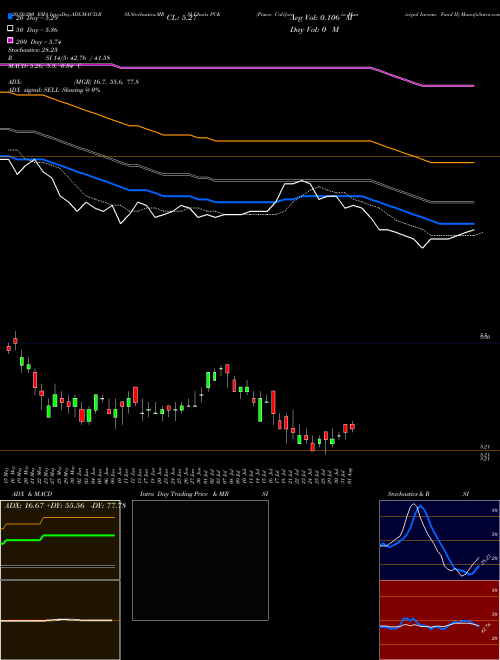Click the RSI 14/5 '42.76 / 41.58' value
Image resolution: width=500 pixels, height=660 pixels.
[90, 58]
